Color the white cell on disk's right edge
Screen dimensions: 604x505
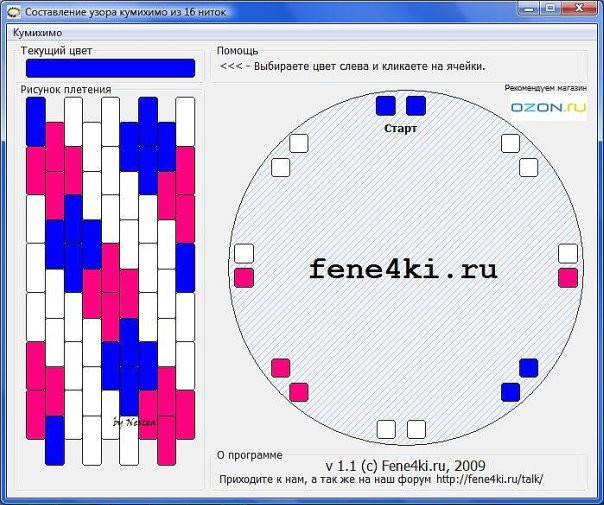pos(568,253)
